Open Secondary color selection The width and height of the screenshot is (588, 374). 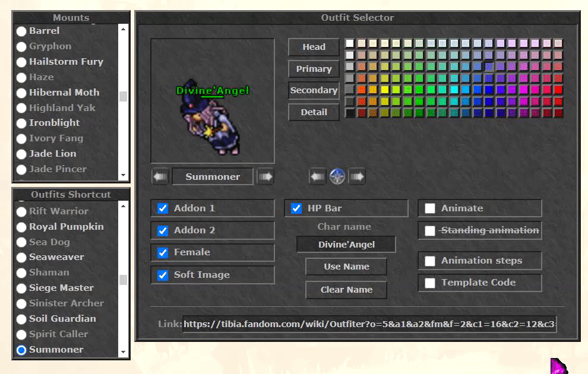point(314,90)
